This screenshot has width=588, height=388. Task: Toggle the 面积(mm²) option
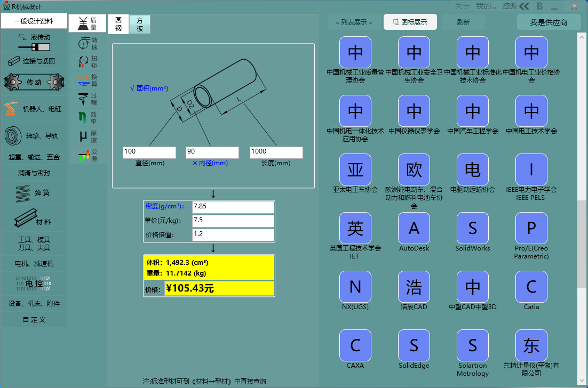tap(149, 88)
